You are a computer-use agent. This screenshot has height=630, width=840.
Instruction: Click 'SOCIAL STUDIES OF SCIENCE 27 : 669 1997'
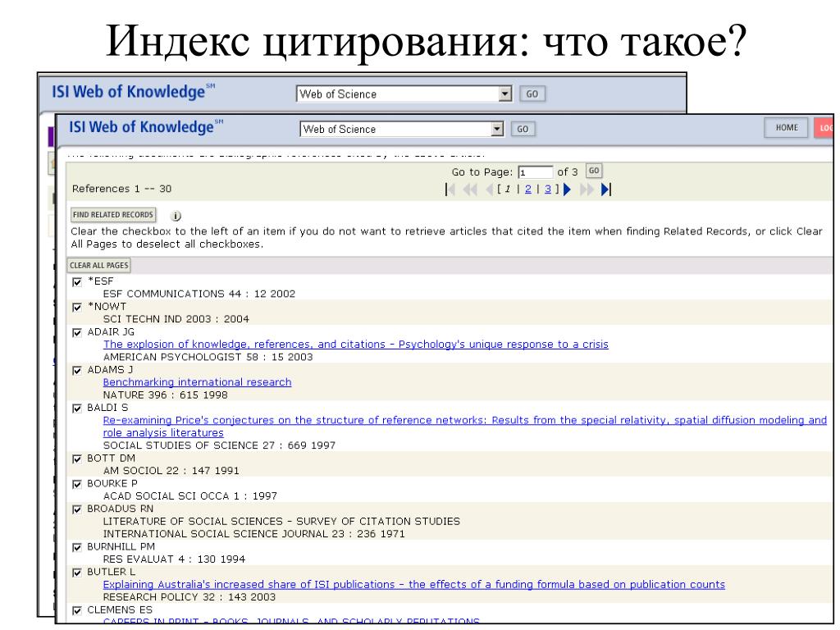[x=219, y=445]
